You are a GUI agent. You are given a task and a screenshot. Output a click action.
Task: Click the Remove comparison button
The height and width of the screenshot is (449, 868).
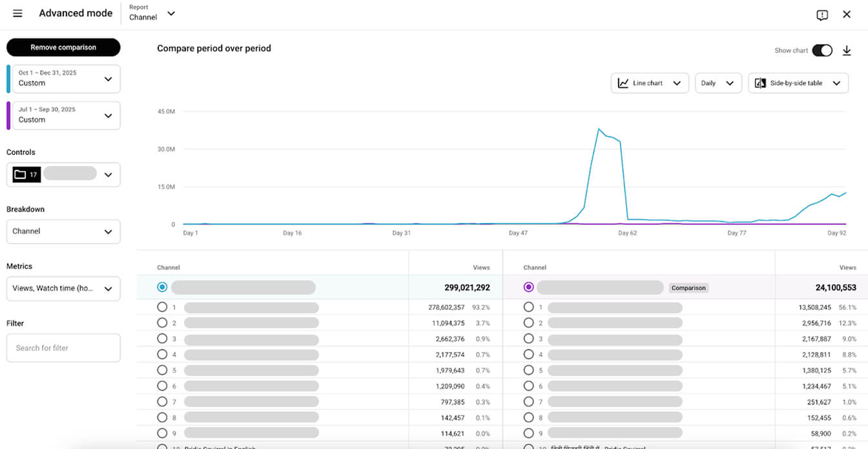point(63,47)
